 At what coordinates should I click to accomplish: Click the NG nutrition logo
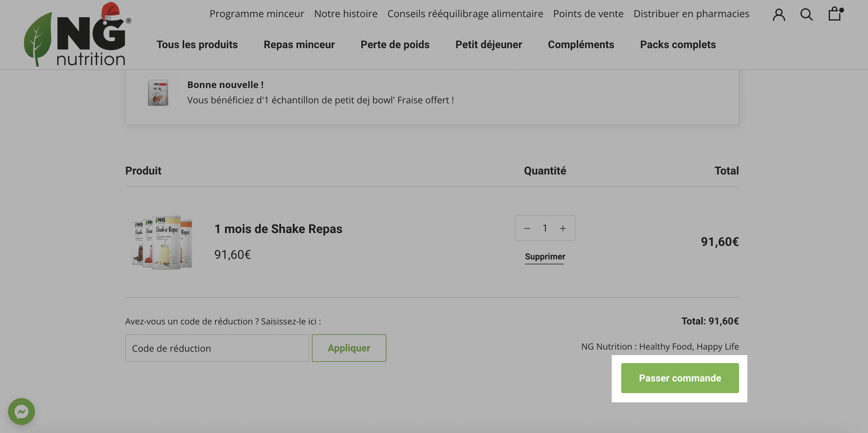pyautogui.click(x=77, y=34)
